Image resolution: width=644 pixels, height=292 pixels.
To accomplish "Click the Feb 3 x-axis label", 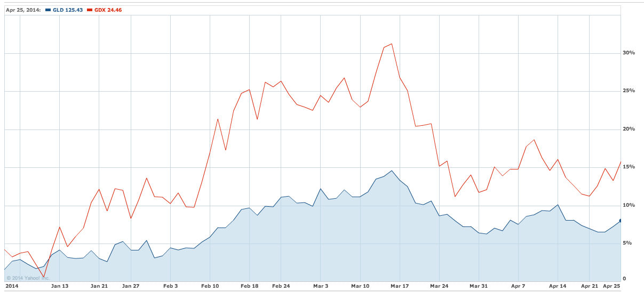I will [x=170, y=286].
